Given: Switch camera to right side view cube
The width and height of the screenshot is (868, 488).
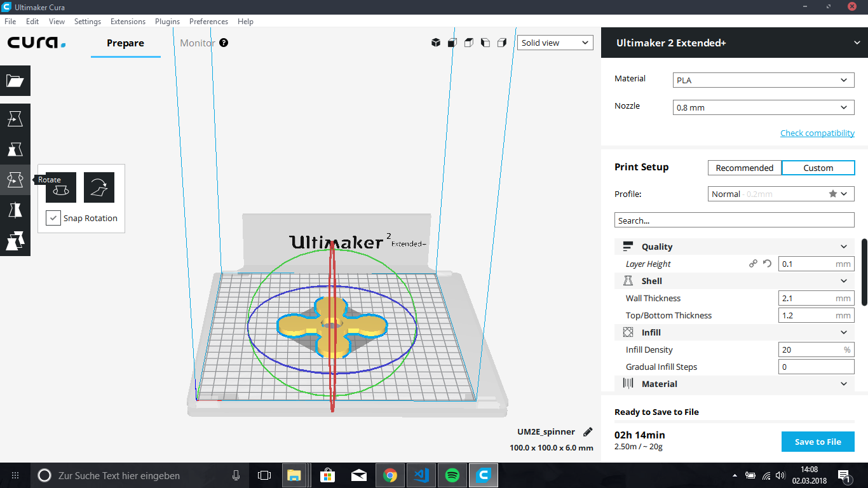Looking at the screenshot, I should click(x=502, y=43).
